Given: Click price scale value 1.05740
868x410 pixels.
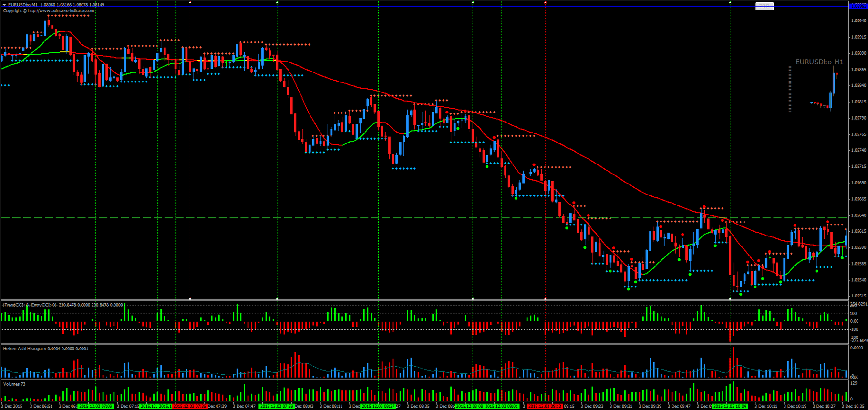Looking at the screenshot, I should click(858, 150).
